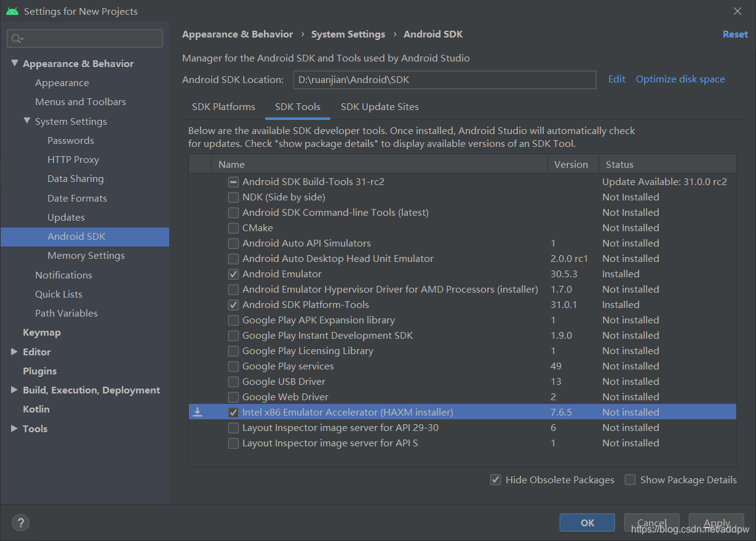Check the NDK (Side by side) checkbox
Viewport: 756px width, 541px height.
[x=233, y=197]
